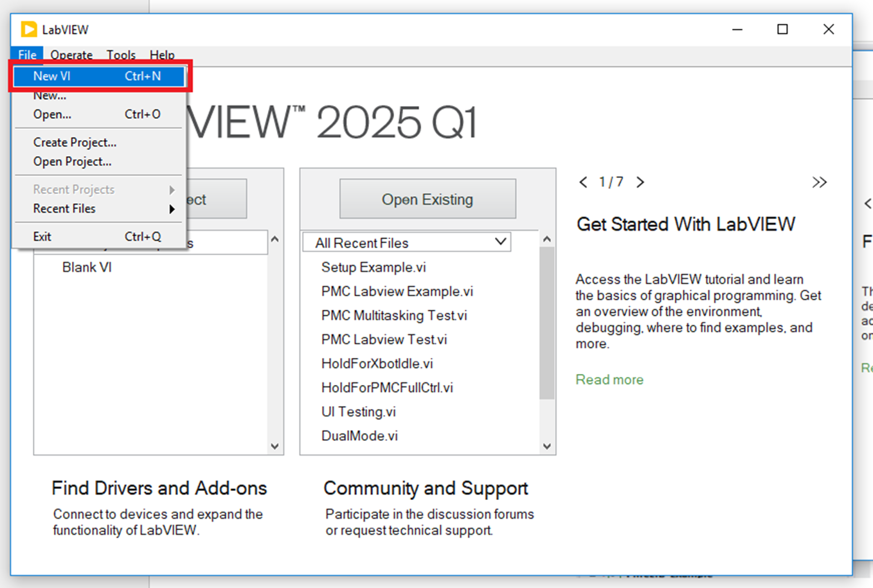Viewport: 873px width, 588px height.
Task: Follow the Read more link
Action: pyautogui.click(x=609, y=380)
